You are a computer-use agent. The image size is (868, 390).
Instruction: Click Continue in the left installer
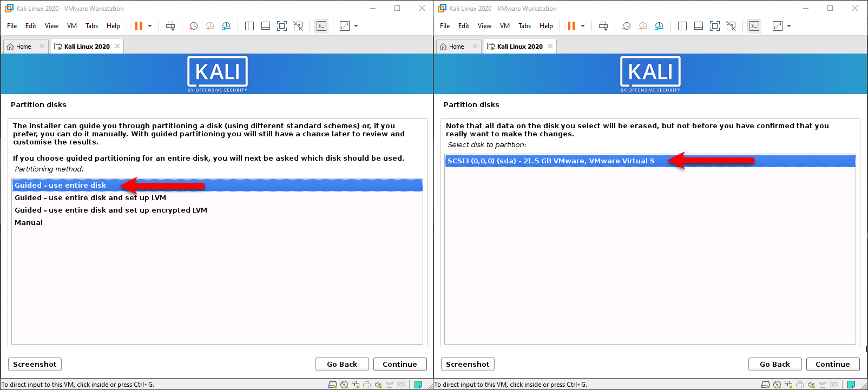pos(400,364)
